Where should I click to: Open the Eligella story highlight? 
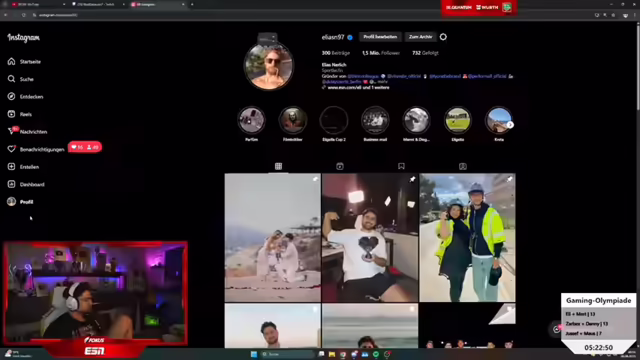click(458, 120)
